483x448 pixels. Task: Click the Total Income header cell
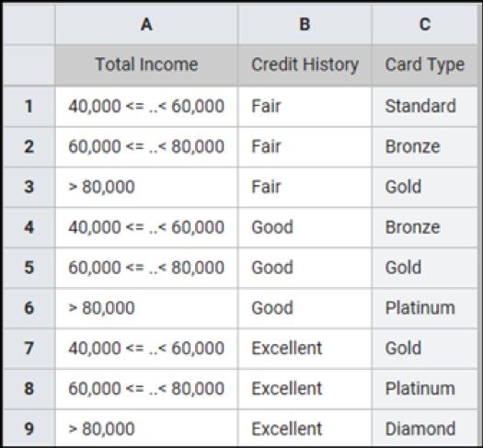pos(146,64)
